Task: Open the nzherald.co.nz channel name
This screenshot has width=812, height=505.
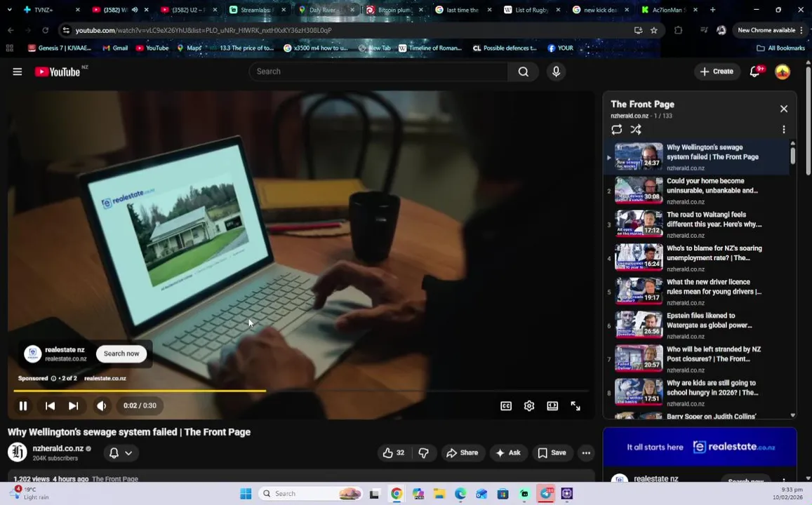Action: point(58,448)
